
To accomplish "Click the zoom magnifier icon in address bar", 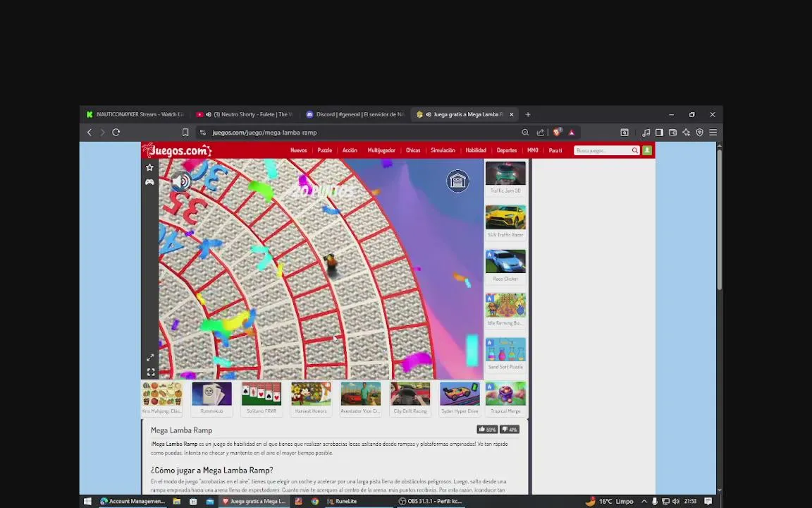I will point(525,133).
